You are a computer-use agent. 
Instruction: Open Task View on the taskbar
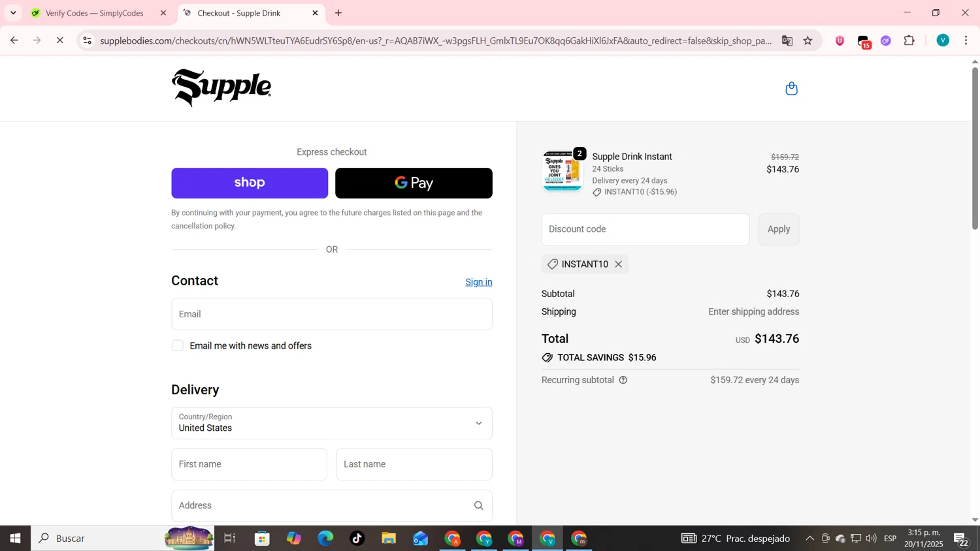[x=229, y=539]
